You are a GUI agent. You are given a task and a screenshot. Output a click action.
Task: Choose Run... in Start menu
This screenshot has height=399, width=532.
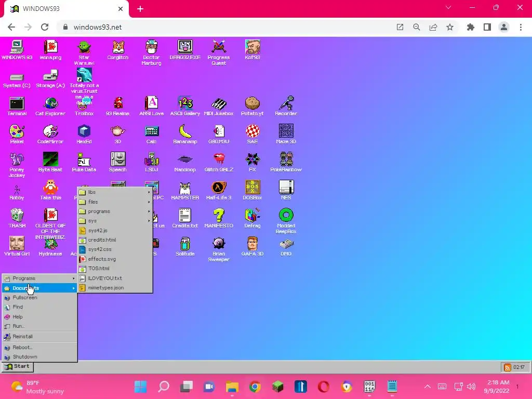point(39,326)
